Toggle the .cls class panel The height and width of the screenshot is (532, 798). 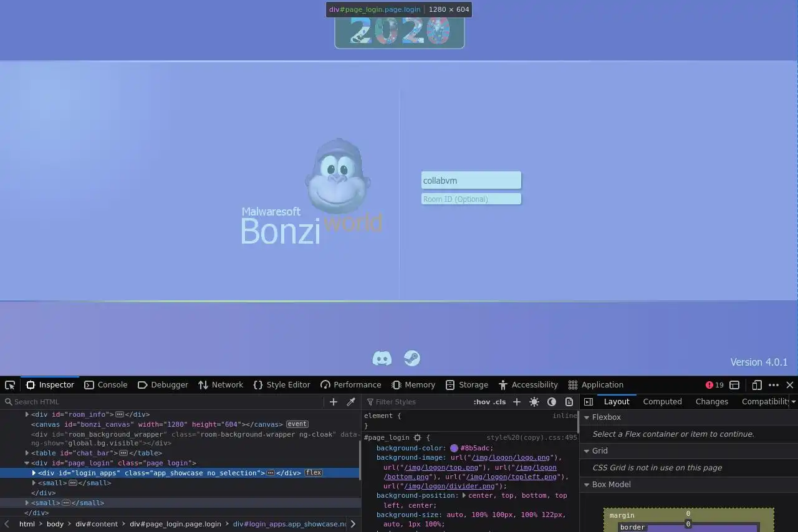click(x=499, y=402)
